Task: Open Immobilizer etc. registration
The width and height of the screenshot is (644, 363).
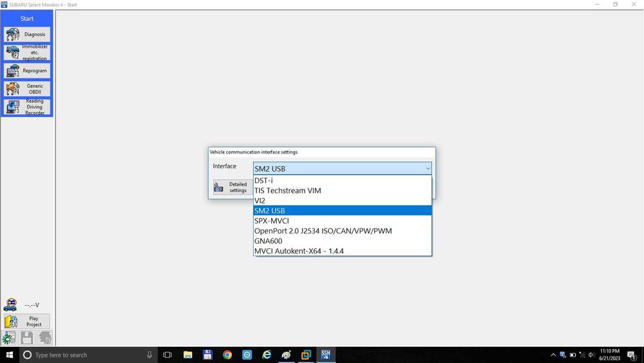Action: point(27,53)
